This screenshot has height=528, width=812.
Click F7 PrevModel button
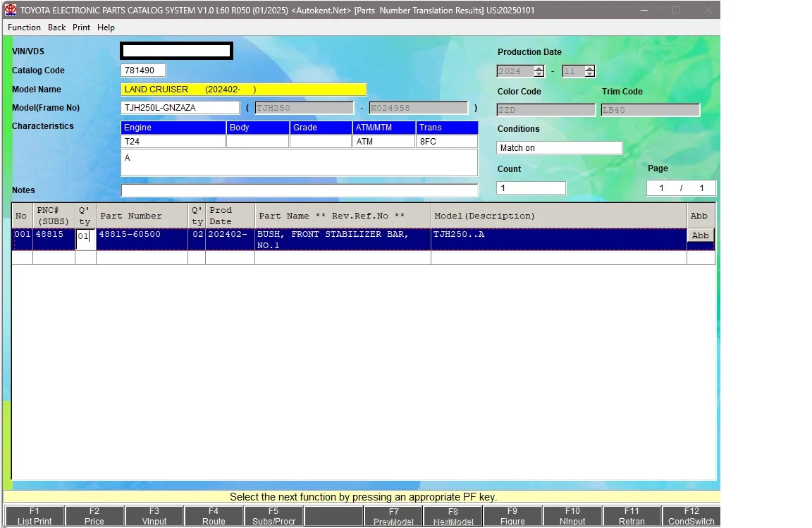[393, 516]
